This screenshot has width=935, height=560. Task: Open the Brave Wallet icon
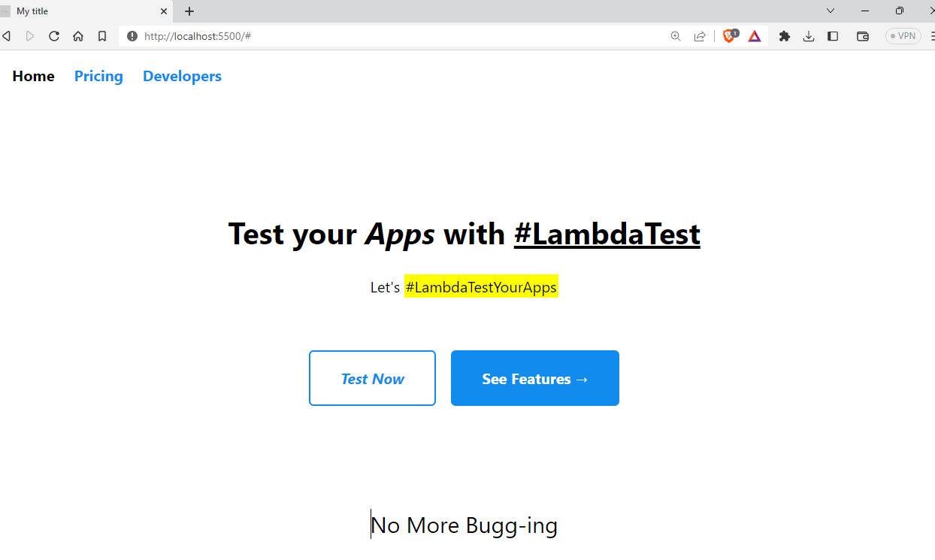[863, 36]
